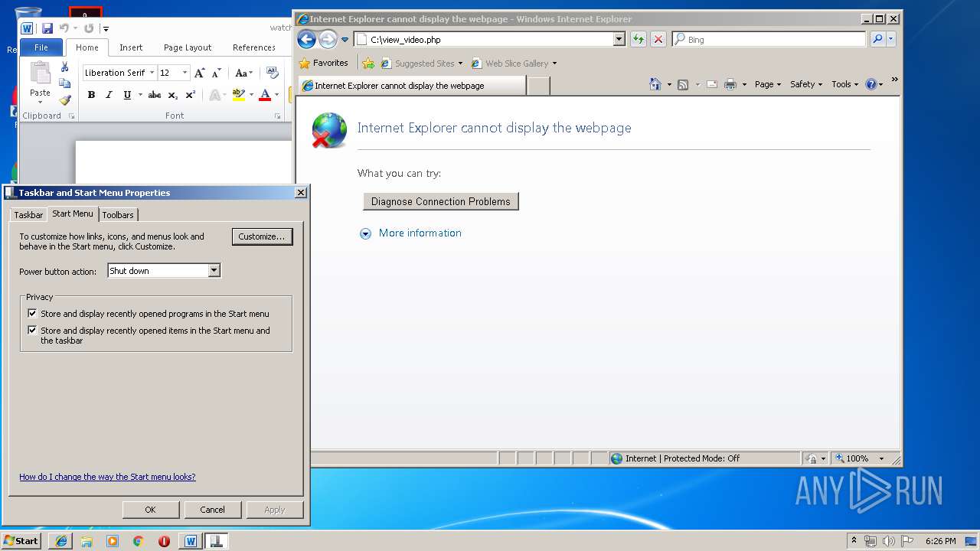
Task: Click the Print icon in IE toolbar
Action: pyautogui.click(x=730, y=84)
